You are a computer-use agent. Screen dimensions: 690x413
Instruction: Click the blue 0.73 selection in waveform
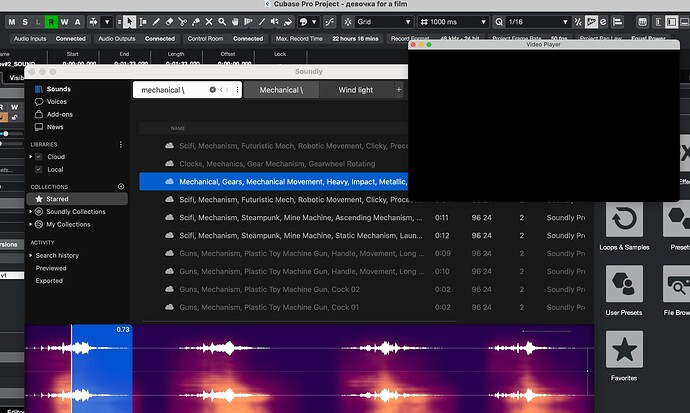[102, 369]
